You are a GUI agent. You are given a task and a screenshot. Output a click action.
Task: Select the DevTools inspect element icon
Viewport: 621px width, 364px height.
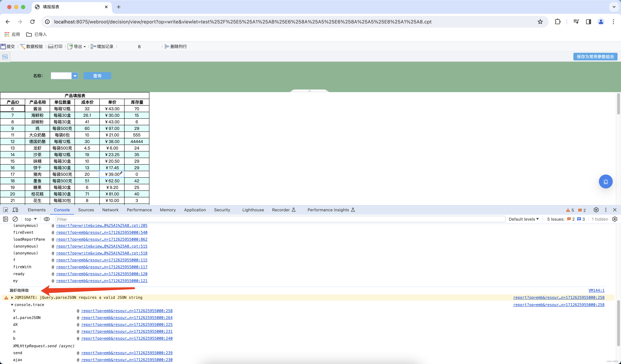coord(5,210)
